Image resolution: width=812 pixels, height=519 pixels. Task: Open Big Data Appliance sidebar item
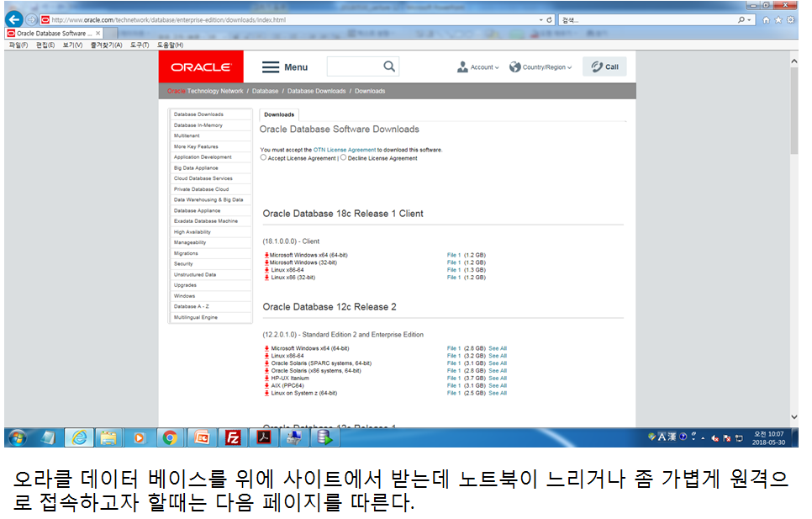[x=210, y=168]
